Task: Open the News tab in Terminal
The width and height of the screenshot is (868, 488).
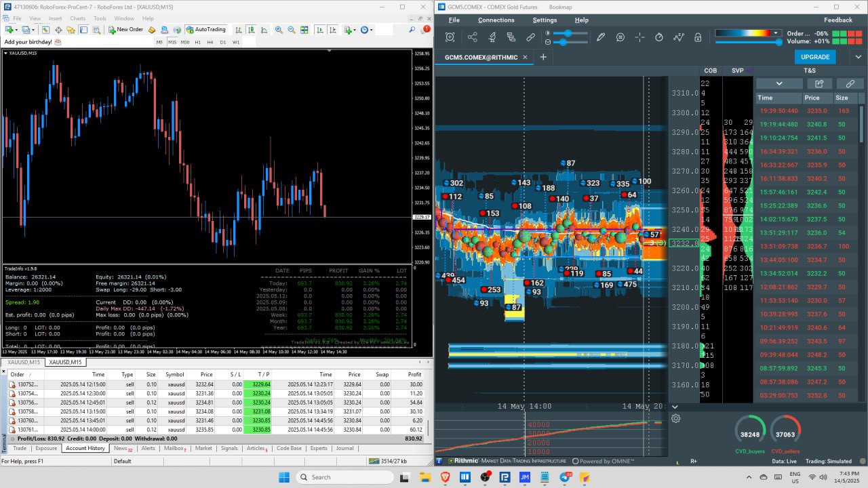Action: coord(122,448)
